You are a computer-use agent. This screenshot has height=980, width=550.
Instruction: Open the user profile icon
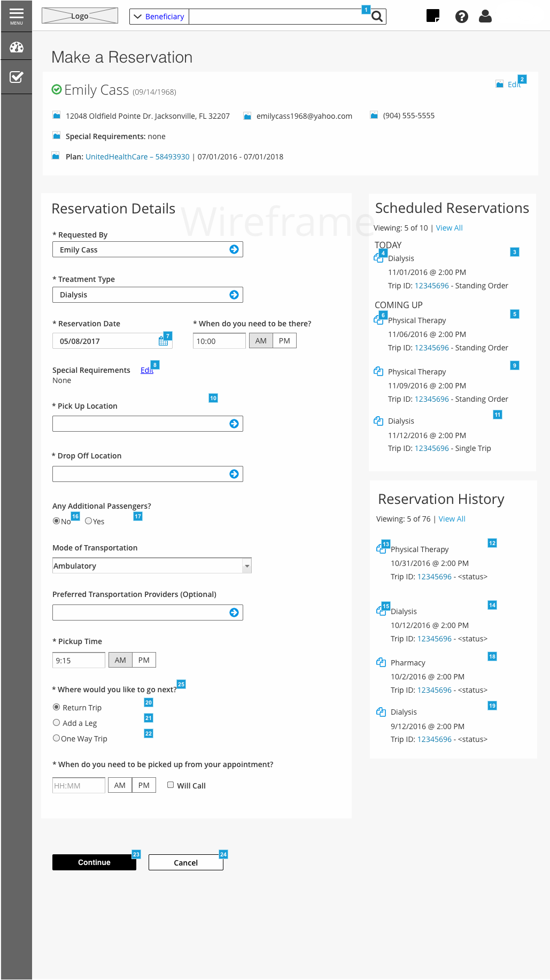pos(485,17)
